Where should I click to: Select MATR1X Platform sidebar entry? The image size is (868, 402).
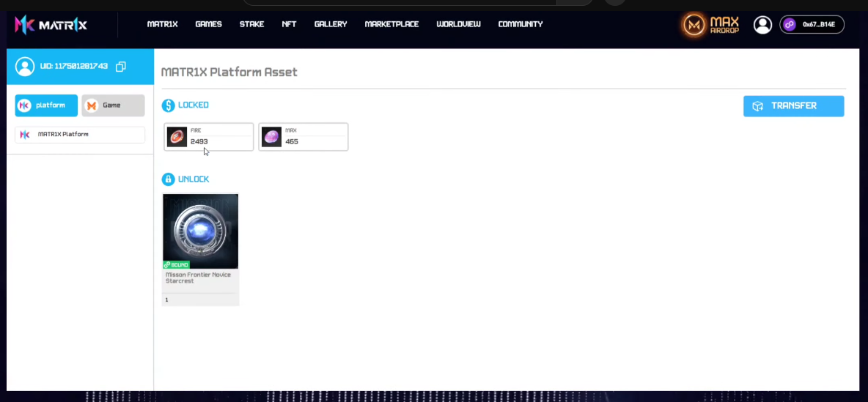point(80,135)
